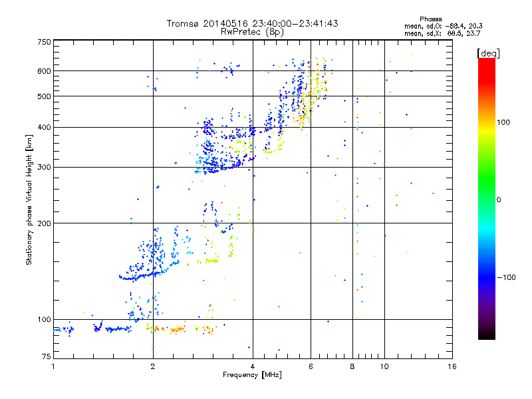Image resolution: width=532 pixels, height=399 pixels.
Task: Click the 'mean, sd,O' statistics line
Action: [x=443, y=26]
